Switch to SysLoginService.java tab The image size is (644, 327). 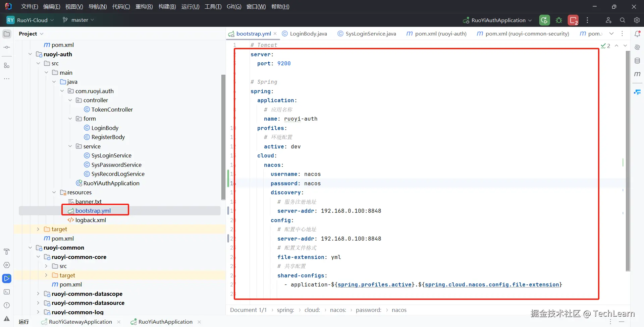367,34
